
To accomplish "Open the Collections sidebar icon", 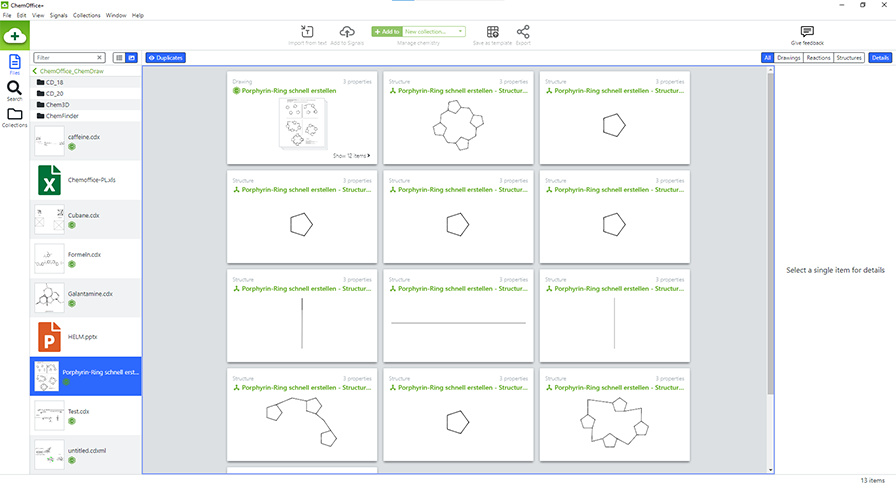I will tap(14, 117).
